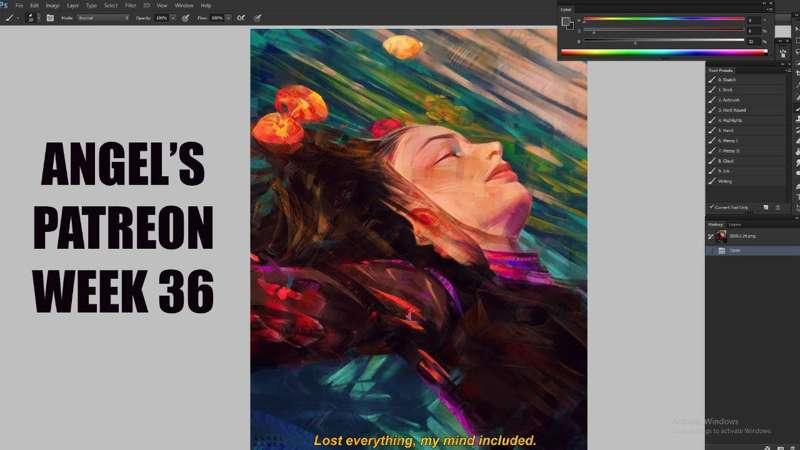Click the saturation slider in Color panel
The image size is (800, 450).
pyautogui.click(x=664, y=30)
